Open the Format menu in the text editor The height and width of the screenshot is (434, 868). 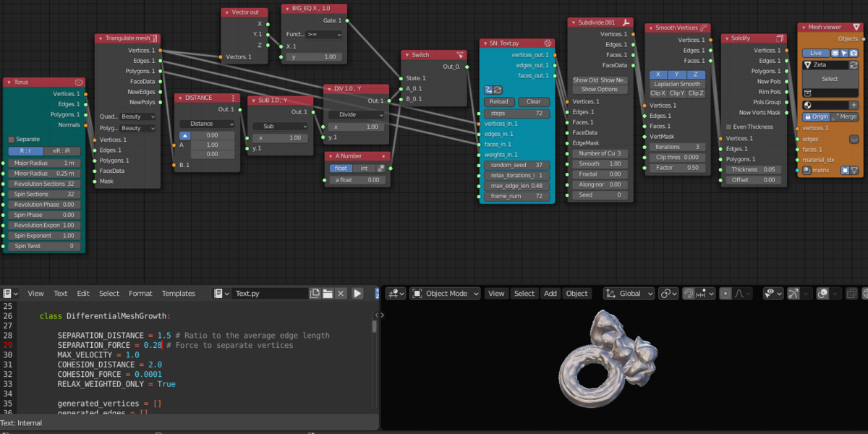pos(140,294)
